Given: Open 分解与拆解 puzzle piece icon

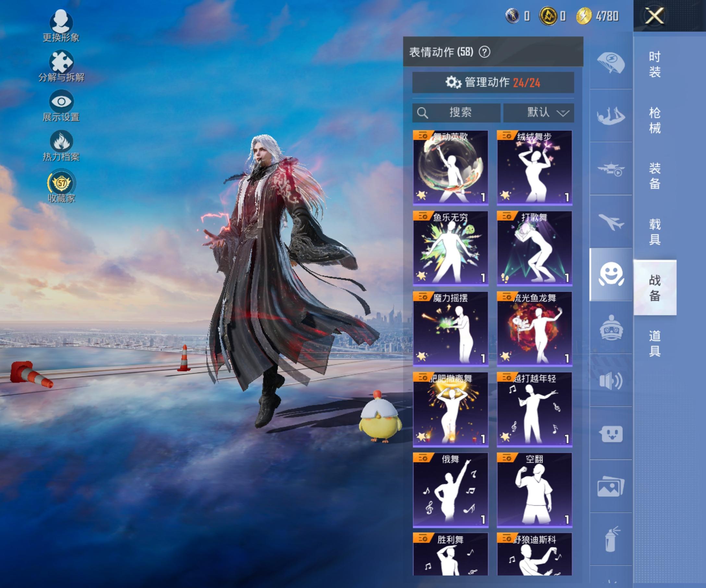Looking at the screenshot, I should coord(61,66).
